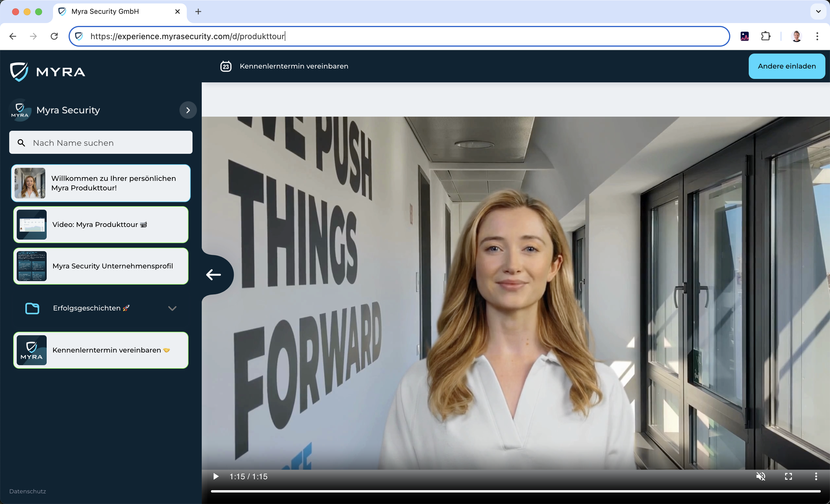
Task: Open the tab search dropdown arrow
Action: click(818, 12)
